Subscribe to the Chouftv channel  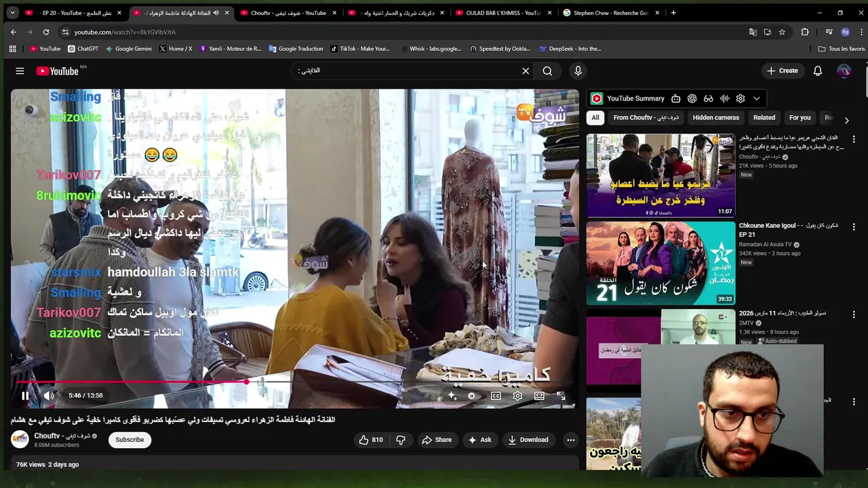coord(130,440)
